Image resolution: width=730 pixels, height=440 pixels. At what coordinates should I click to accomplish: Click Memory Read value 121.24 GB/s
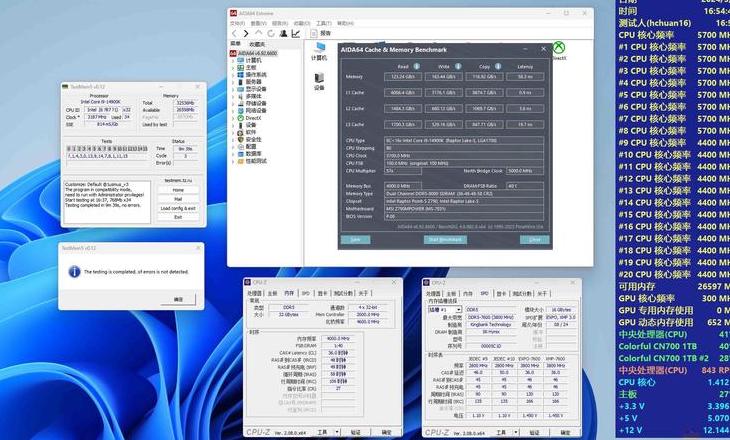pyautogui.click(x=403, y=77)
